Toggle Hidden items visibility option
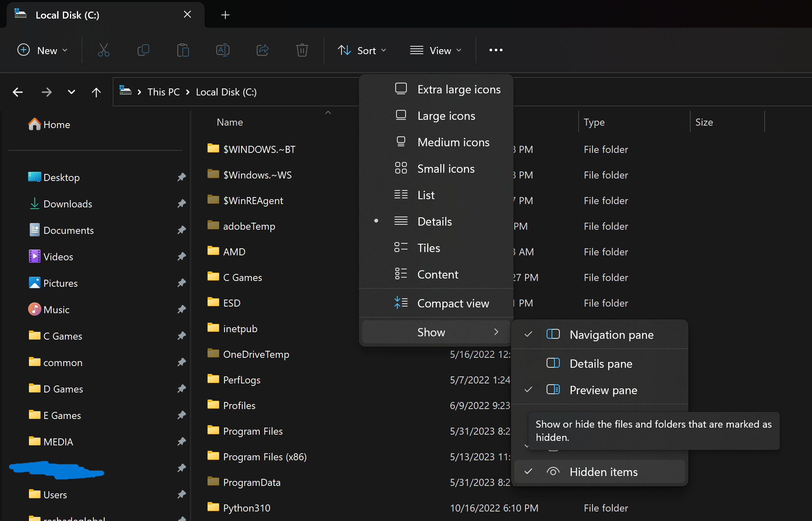 603,472
